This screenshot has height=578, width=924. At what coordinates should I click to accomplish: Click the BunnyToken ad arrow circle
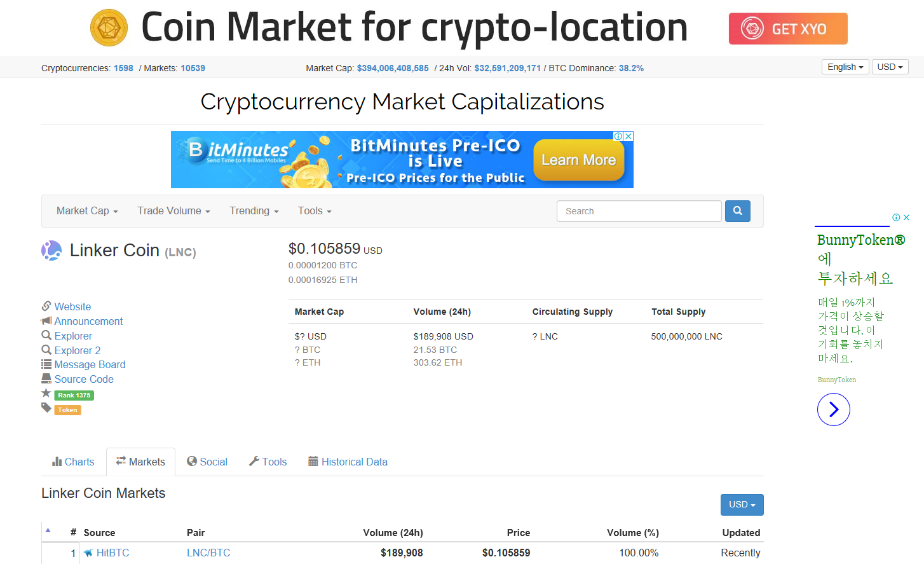pyautogui.click(x=834, y=409)
